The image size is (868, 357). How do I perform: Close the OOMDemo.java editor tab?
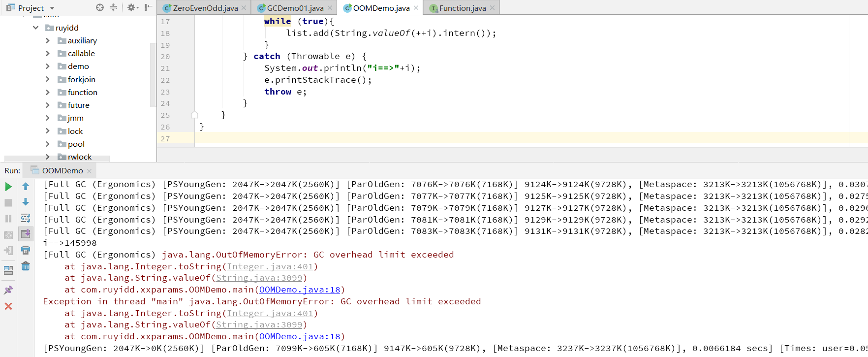pyautogui.click(x=416, y=8)
